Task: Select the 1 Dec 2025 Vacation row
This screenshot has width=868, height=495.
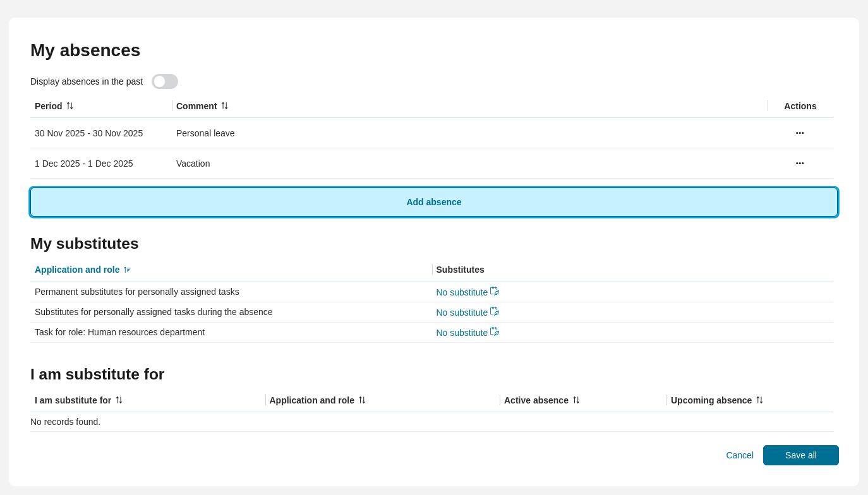Action: 84,164
